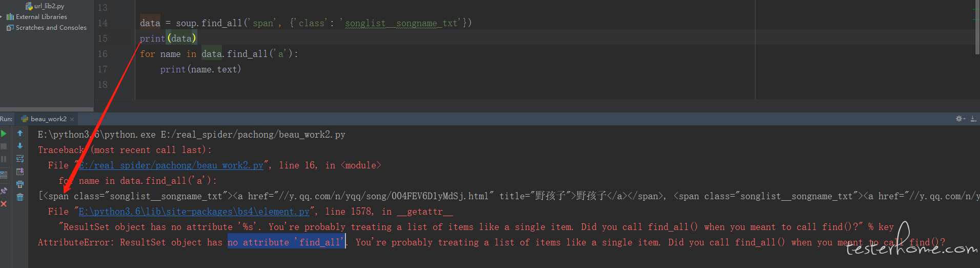
Task: Open the bs4 element.py traceback link
Action: tap(194, 212)
